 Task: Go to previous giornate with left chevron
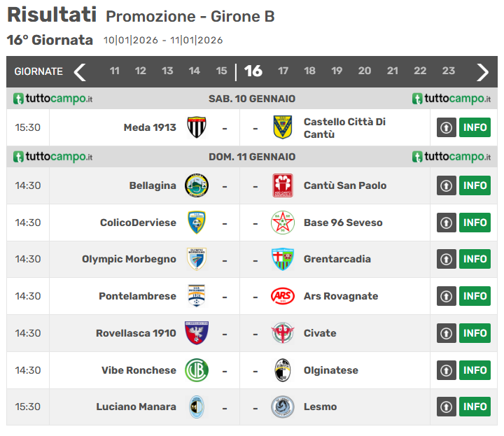pos(80,71)
